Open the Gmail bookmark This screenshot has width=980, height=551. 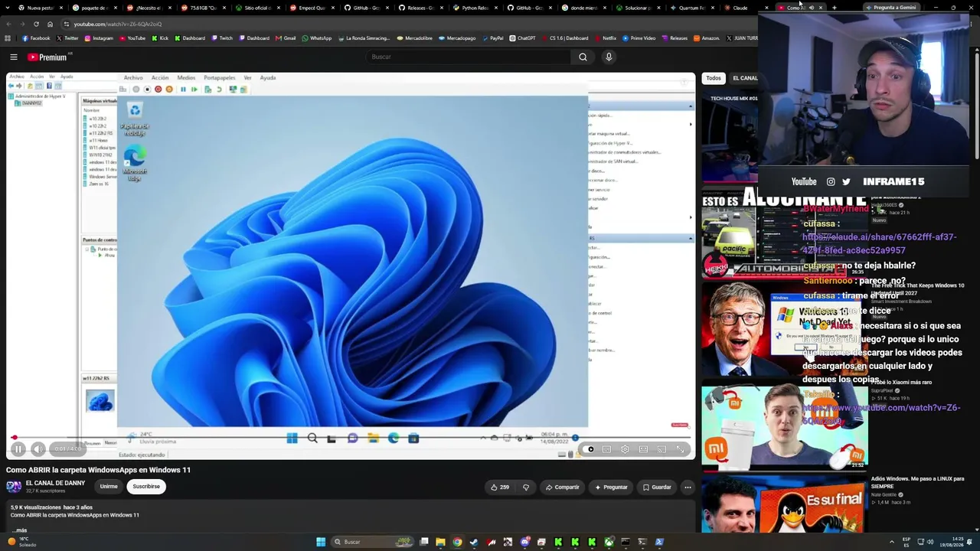pyautogui.click(x=286, y=38)
